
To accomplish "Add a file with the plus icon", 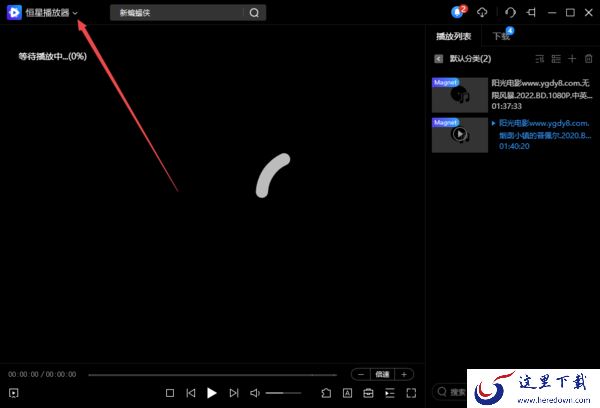I will [572, 59].
